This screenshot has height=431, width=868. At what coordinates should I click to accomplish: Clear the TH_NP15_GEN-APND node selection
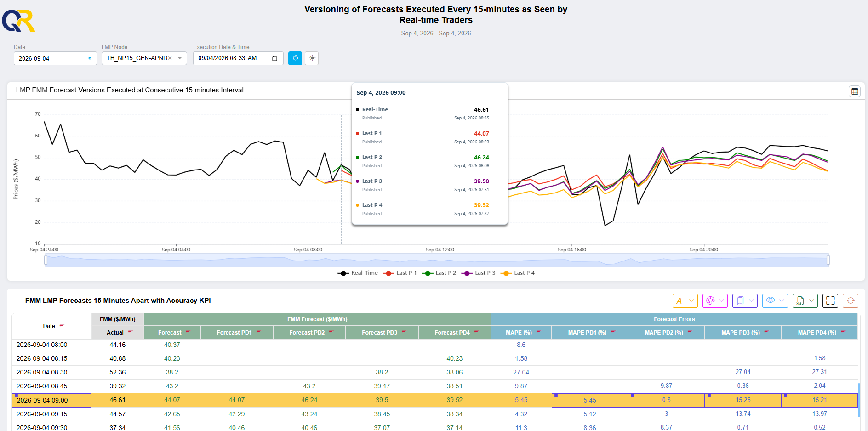pyautogui.click(x=170, y=58)
